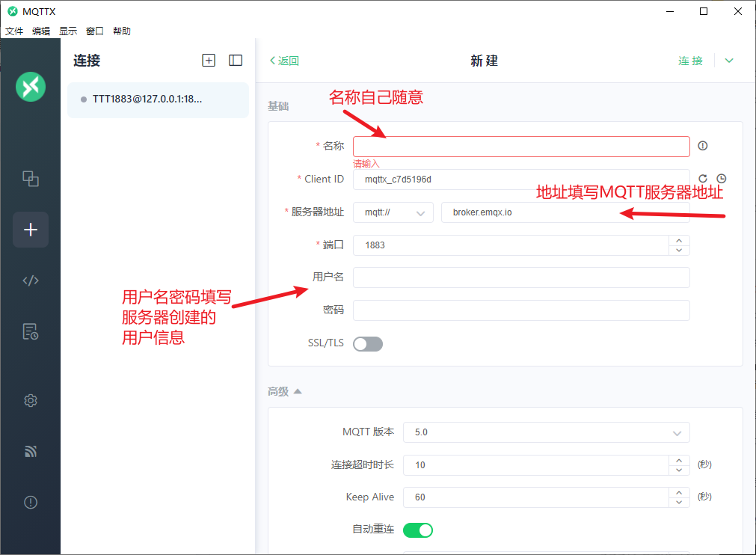Open the 编辑 menu
This screenshot has height=555, width=756.
point(41,31)
